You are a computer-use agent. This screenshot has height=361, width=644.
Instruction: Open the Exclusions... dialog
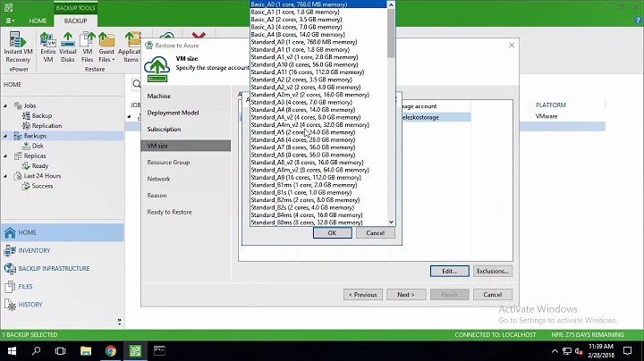point(493,271)
